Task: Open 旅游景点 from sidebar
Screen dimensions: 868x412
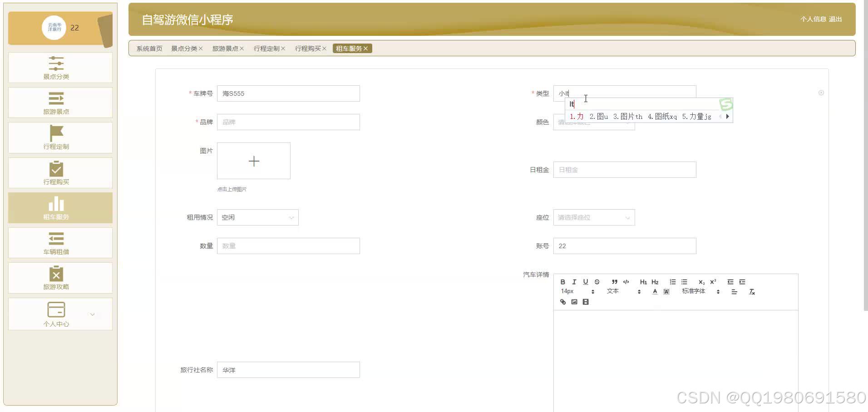Action: [60, 103]
